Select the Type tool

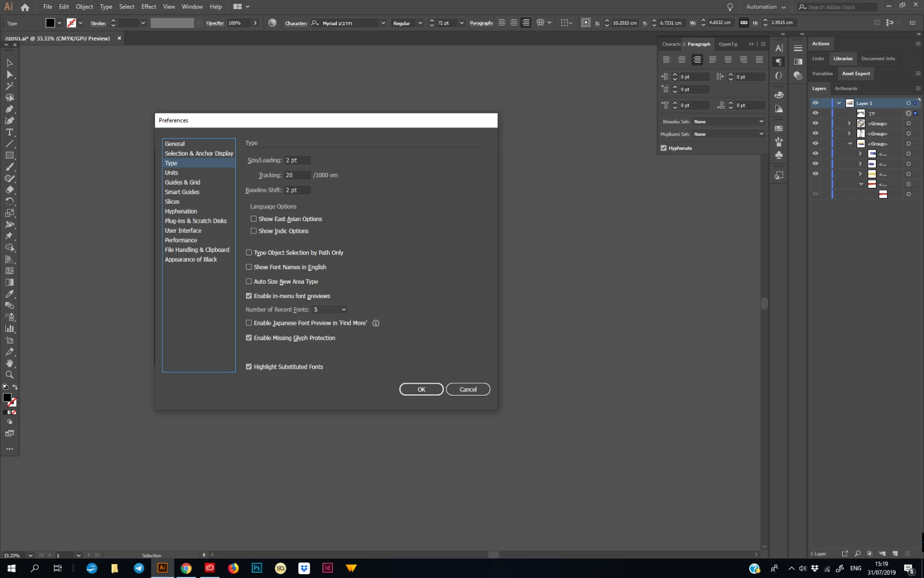click(x=9, y=132)
